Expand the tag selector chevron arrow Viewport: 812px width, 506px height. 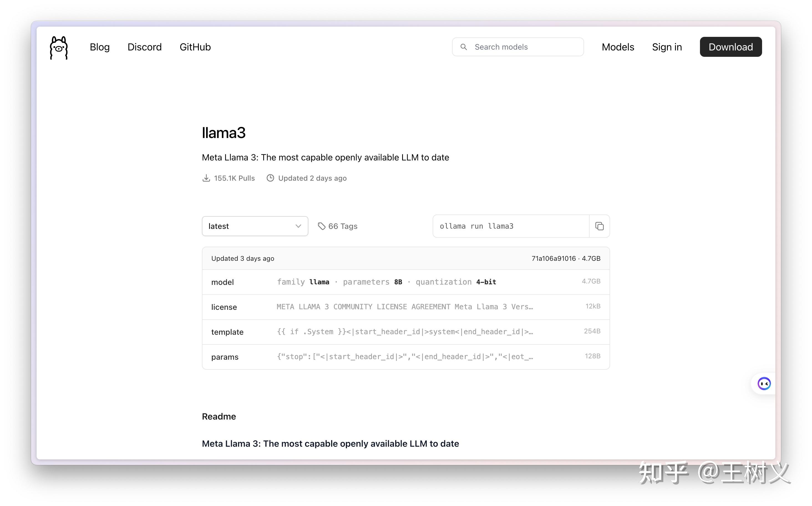[298, 226]
